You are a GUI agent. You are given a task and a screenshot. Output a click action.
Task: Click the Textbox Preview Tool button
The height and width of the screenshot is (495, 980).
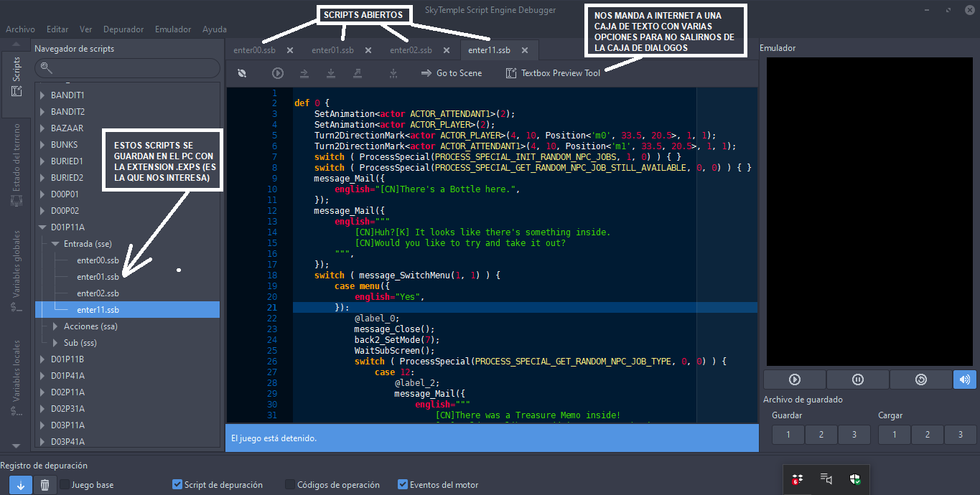[553, 73]
